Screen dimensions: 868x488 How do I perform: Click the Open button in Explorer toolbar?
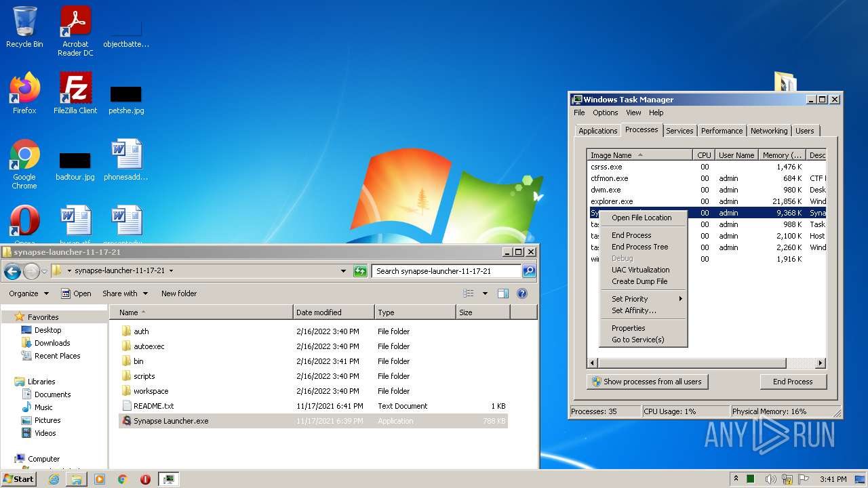(x=76, y=293)
